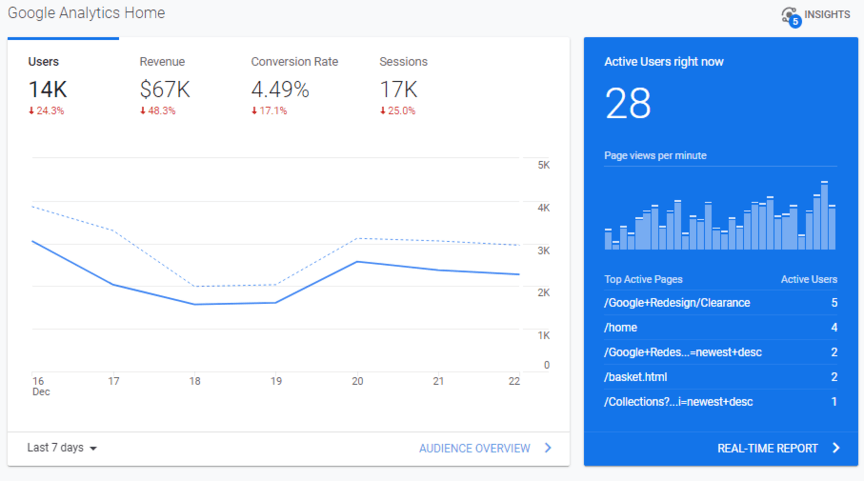Click the tallest page views per minute bar
Screen dimensions: 864x481
point(824,215)
